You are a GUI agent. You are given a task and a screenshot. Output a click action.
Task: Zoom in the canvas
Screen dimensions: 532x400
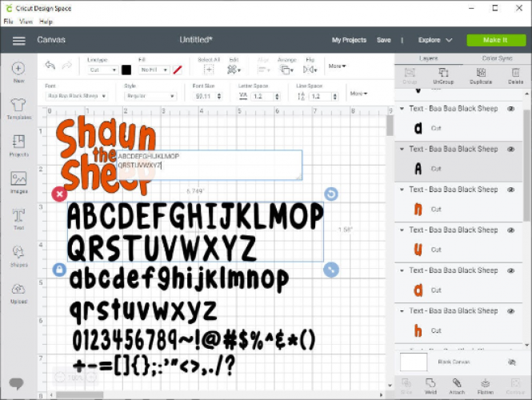(x=91, y=377)
